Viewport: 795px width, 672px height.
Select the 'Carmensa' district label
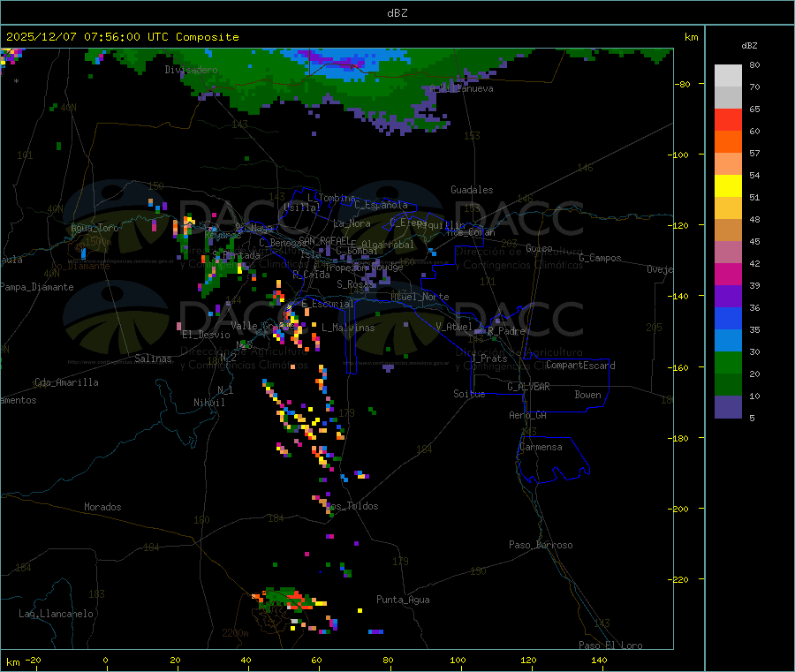(541, 448)
